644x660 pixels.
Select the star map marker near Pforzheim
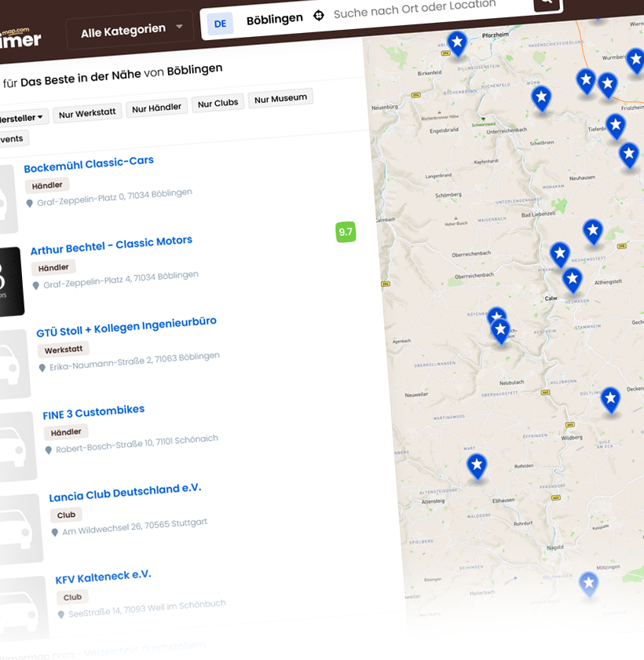[457, 43]
